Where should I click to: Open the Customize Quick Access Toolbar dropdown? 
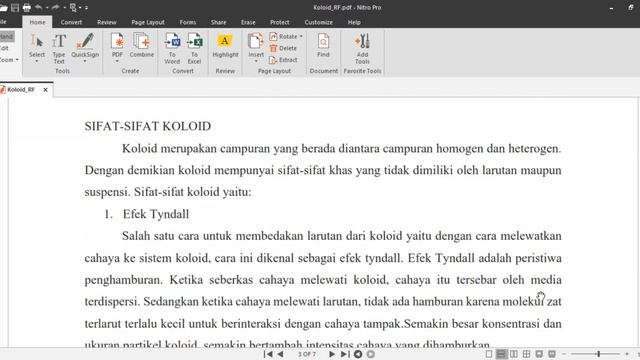click(x=86, y=8)
